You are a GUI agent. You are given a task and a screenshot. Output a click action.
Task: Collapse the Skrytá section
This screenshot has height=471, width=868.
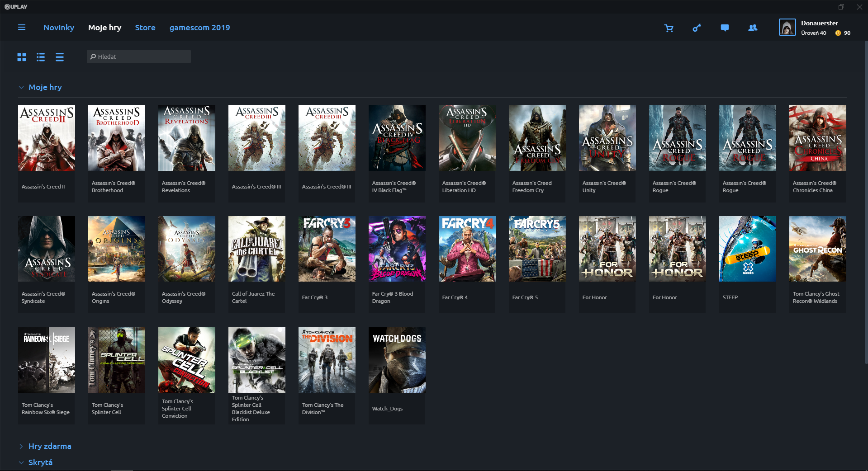click(21, 463)
